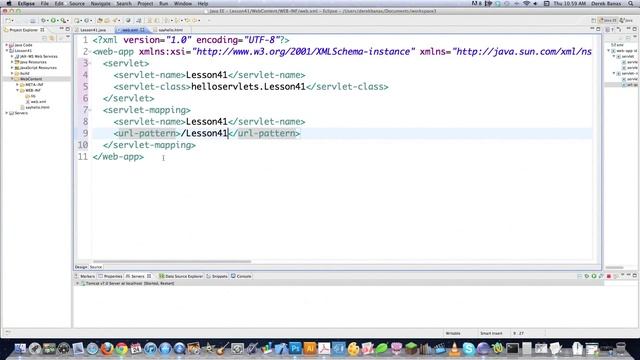640x360 pixels.
Task: Select the Design tab of the editor
Action: pos(81,267)
